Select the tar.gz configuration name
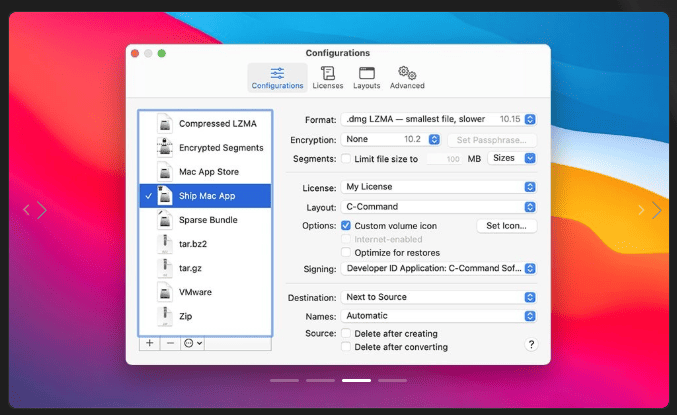The height and width of the screenshot is (415, 677). (x=190, y=268)
